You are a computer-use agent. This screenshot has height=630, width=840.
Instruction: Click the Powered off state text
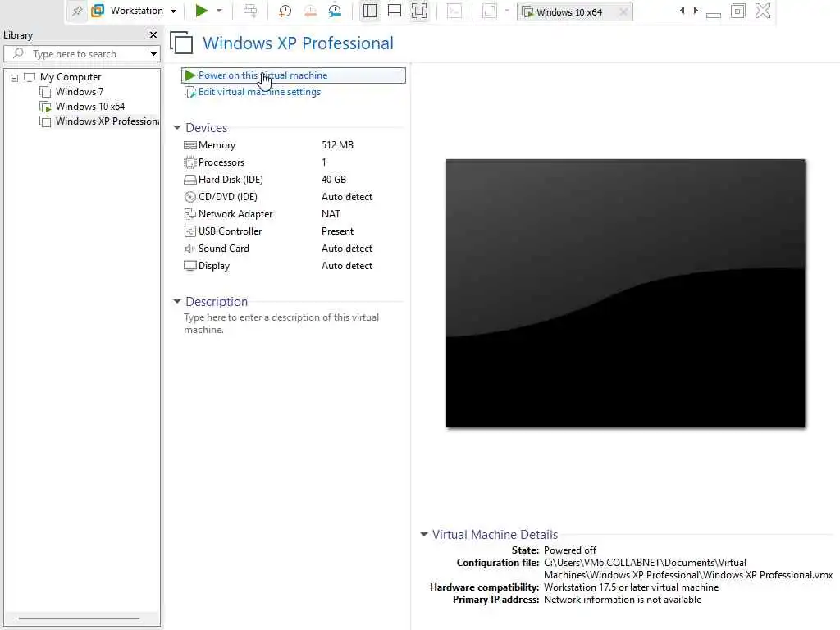click(x=569, y=550)
